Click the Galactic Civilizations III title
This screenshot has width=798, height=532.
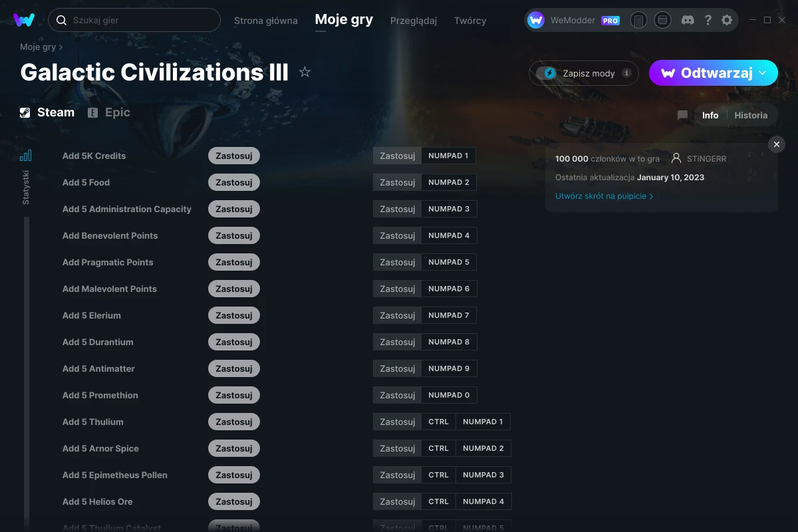tap(154, 72)
